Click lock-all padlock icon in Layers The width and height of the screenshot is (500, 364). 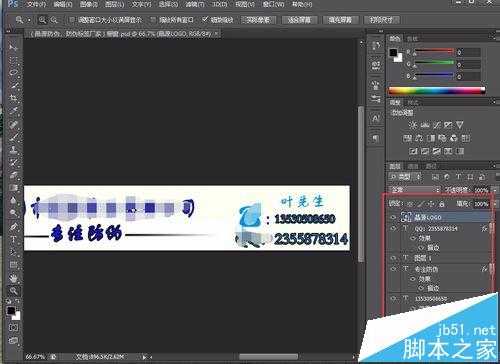click(x=442, y=203)
